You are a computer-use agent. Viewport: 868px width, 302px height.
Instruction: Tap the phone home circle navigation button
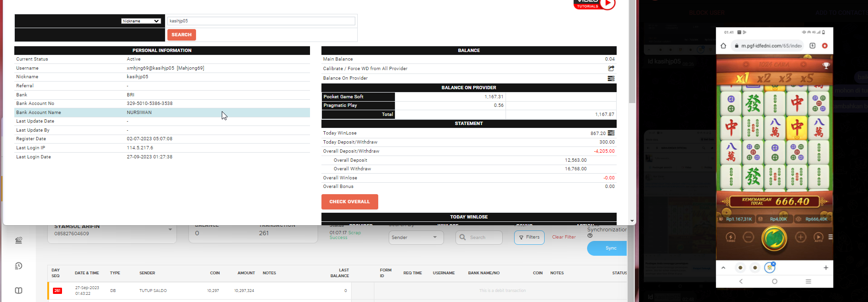(775, 281)
